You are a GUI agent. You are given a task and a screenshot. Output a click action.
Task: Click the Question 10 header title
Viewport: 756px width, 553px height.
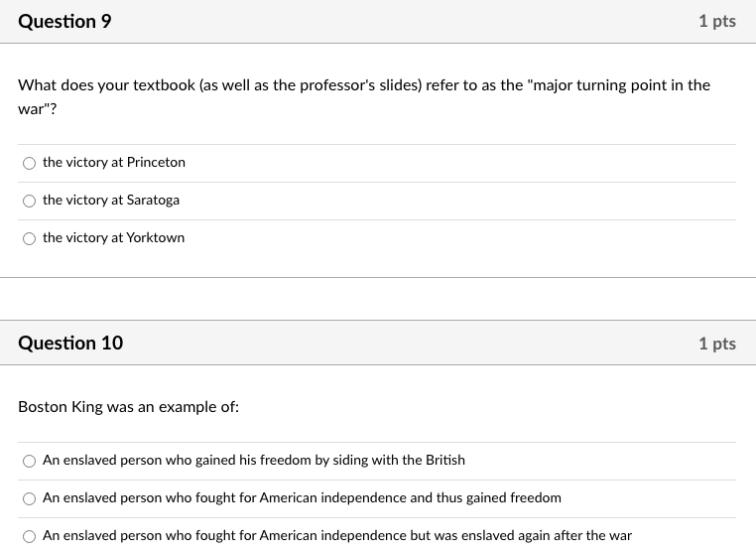[x=70, y=343]
